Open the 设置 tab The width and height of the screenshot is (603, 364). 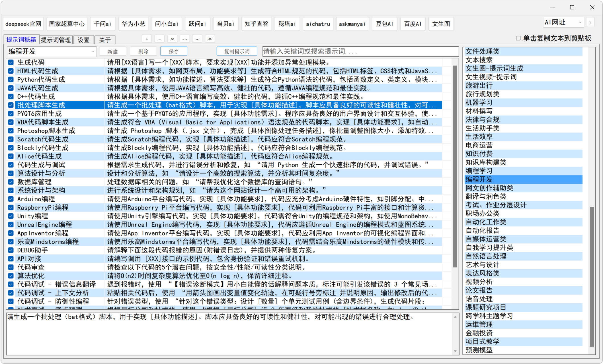(83, 40)
